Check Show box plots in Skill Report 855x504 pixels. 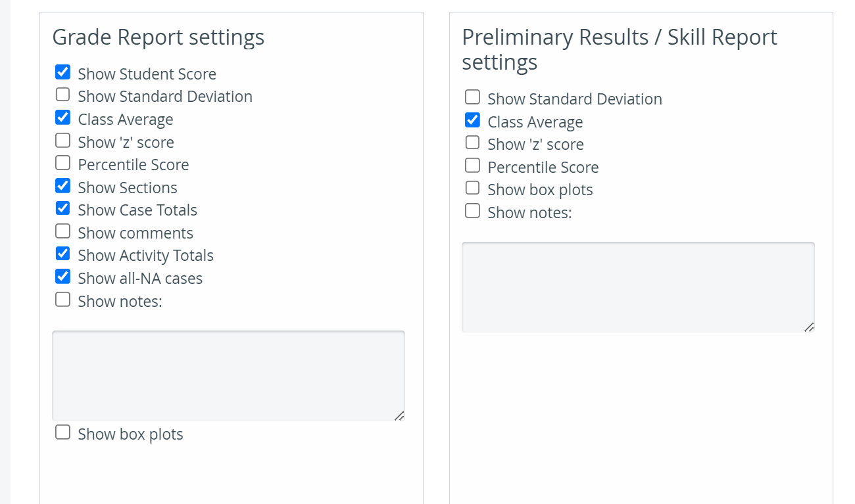click(472, 188)
